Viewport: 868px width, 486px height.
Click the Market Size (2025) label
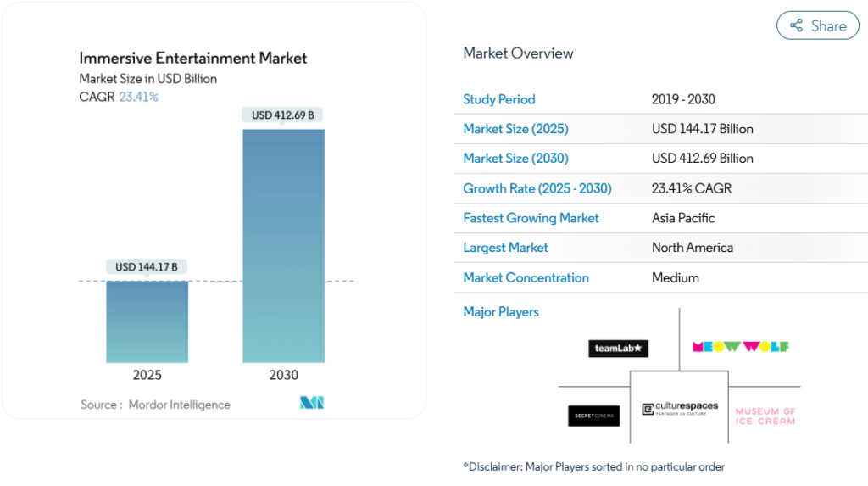point(515,129)
